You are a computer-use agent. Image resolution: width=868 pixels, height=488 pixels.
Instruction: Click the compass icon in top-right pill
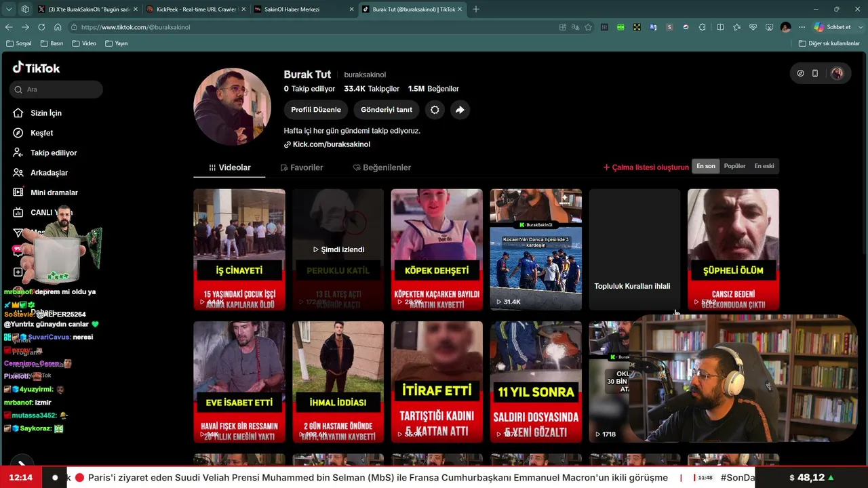(x=800, y=73)
